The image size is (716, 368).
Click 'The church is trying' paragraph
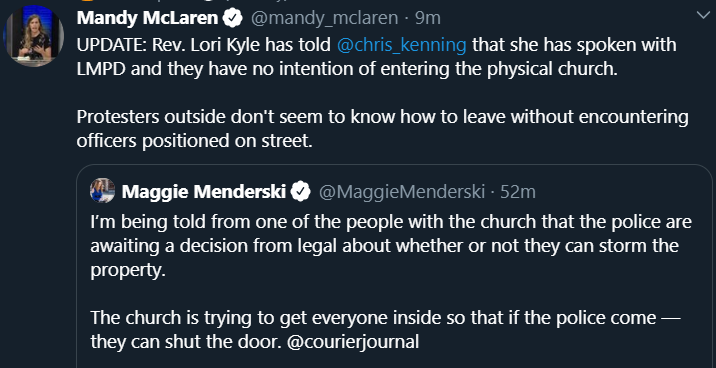385,329
